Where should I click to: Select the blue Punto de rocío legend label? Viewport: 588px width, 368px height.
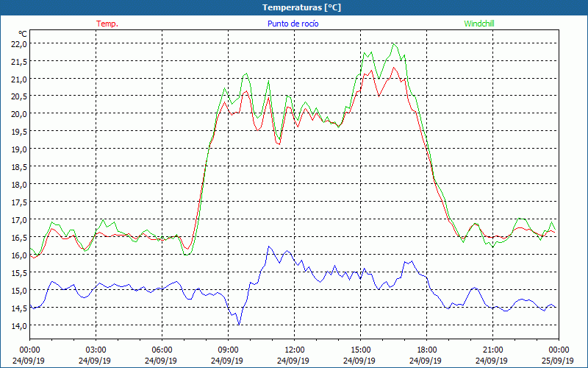[293, 24]
